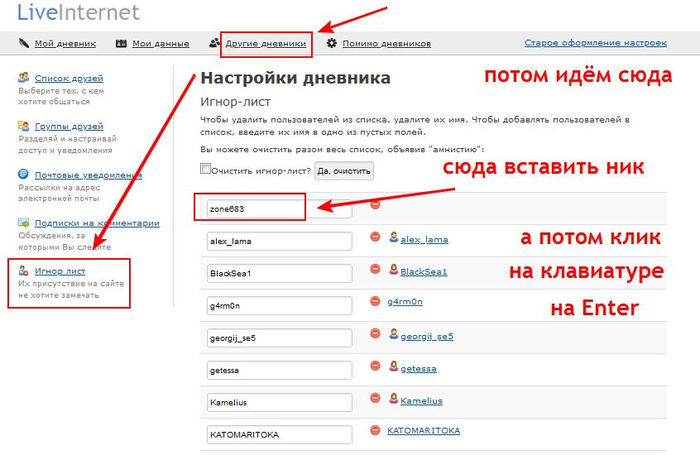Click the user avatar icon beside Kamelius link
700x455 pixels.
click(393, 398)
